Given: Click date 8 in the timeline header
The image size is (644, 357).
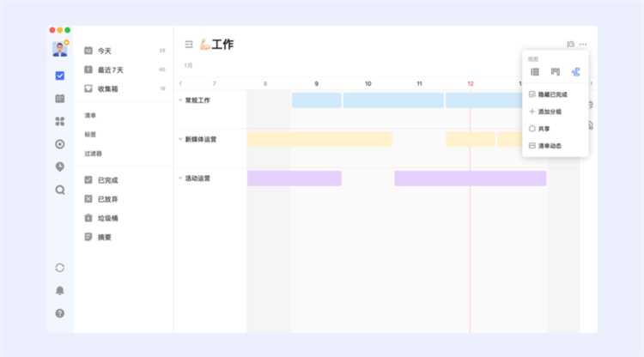Looking at the screenshot, I should 265,83.
